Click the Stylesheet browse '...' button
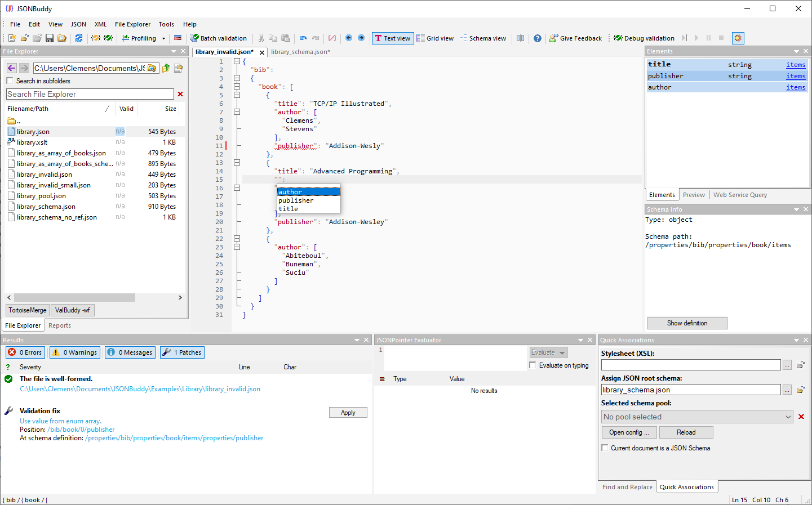This screenshot has height=505, width=812. click(787, 365)
